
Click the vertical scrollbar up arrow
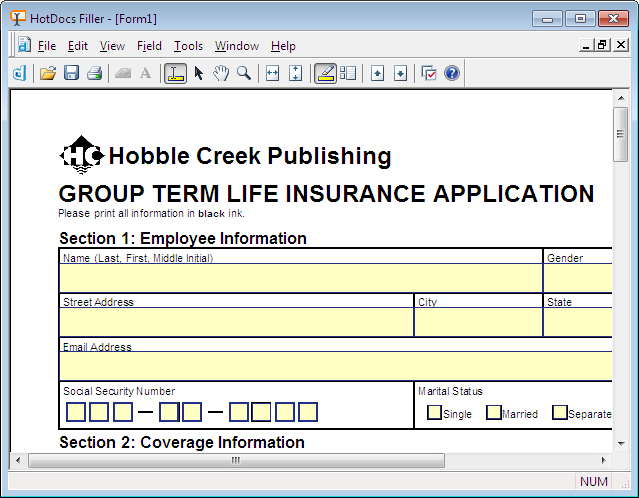click(621, 98)
